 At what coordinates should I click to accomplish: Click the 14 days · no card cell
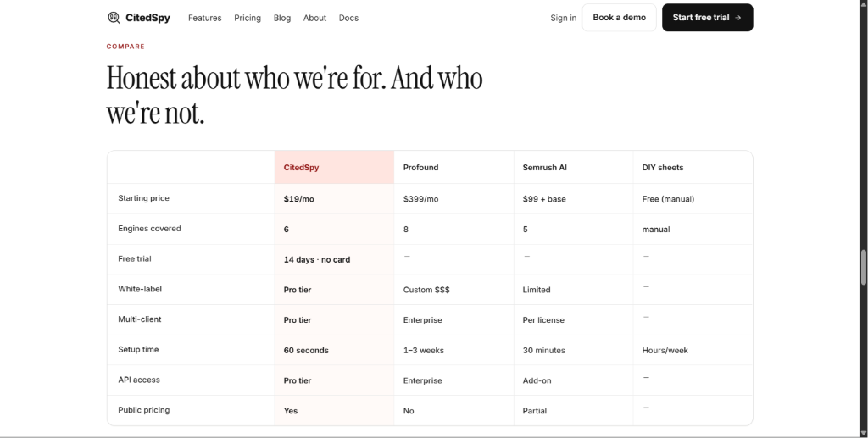(x=334, y=259)
